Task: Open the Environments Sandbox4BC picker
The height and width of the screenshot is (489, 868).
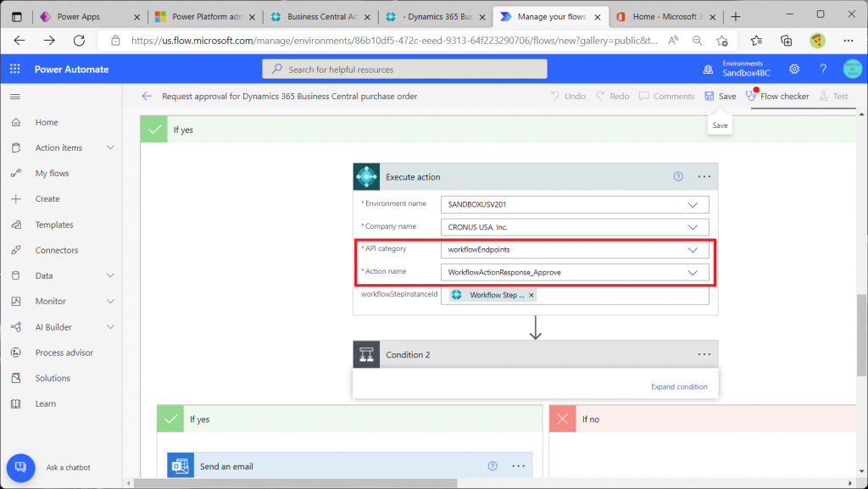Action: 738,69
